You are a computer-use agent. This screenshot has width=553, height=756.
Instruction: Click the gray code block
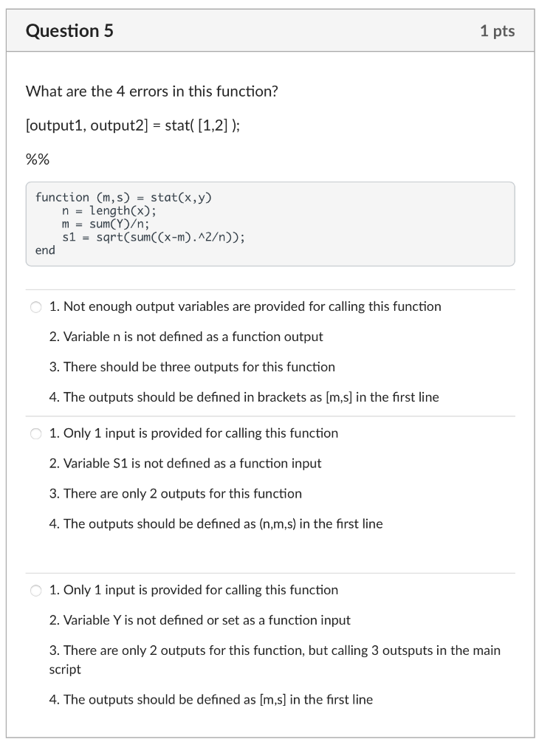tap(270, 223)
